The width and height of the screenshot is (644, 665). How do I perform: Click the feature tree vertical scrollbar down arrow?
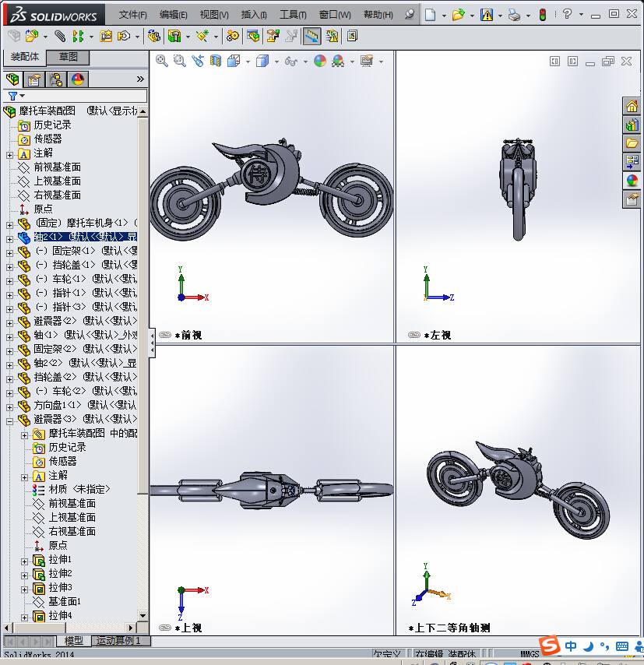click(x=143, y=615)
